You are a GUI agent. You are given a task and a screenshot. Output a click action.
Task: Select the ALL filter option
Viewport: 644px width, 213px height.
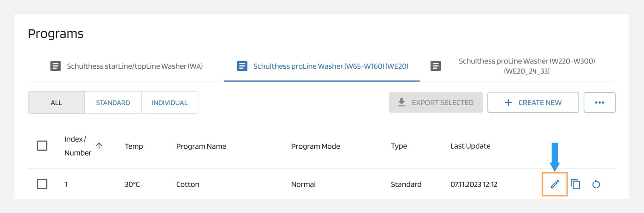click(56, 103)
